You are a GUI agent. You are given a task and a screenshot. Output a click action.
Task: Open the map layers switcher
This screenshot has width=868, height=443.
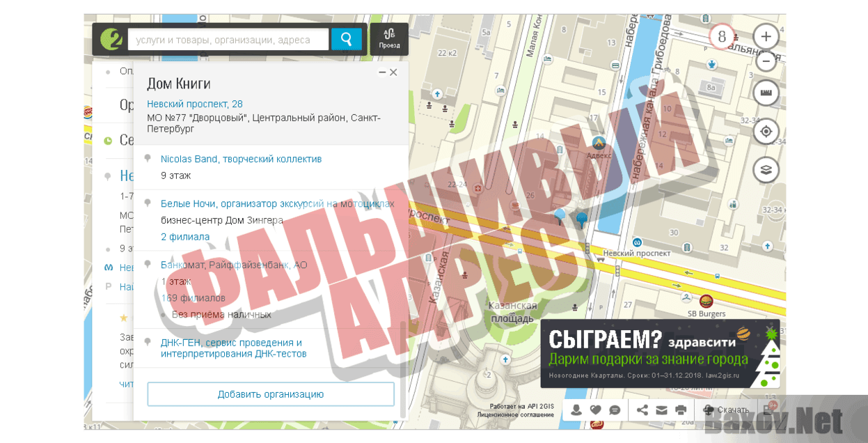click(766, 169)
